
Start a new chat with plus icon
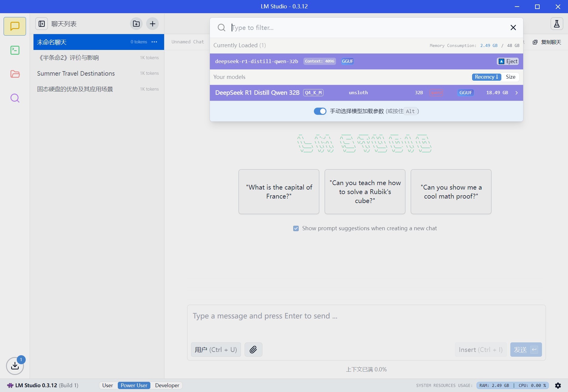(152, 24)
